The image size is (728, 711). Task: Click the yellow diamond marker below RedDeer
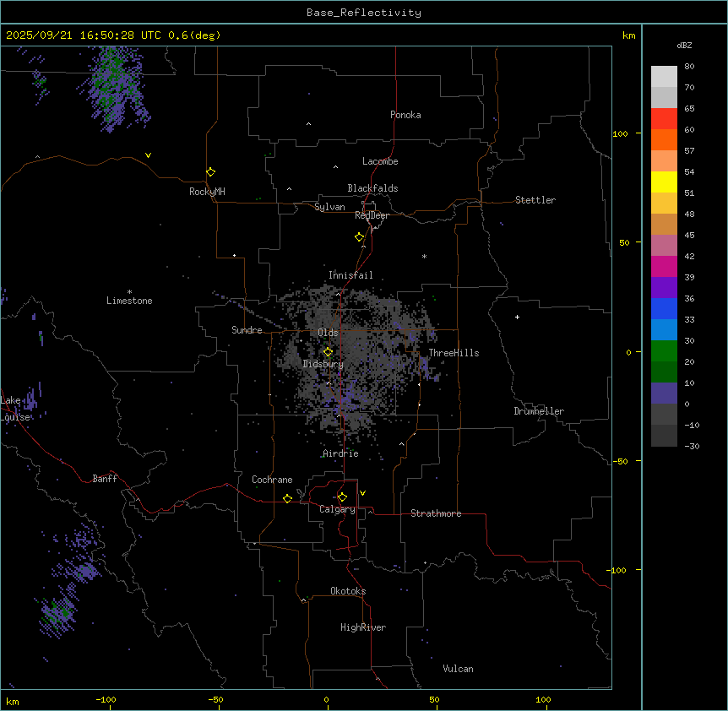[359, 237]
